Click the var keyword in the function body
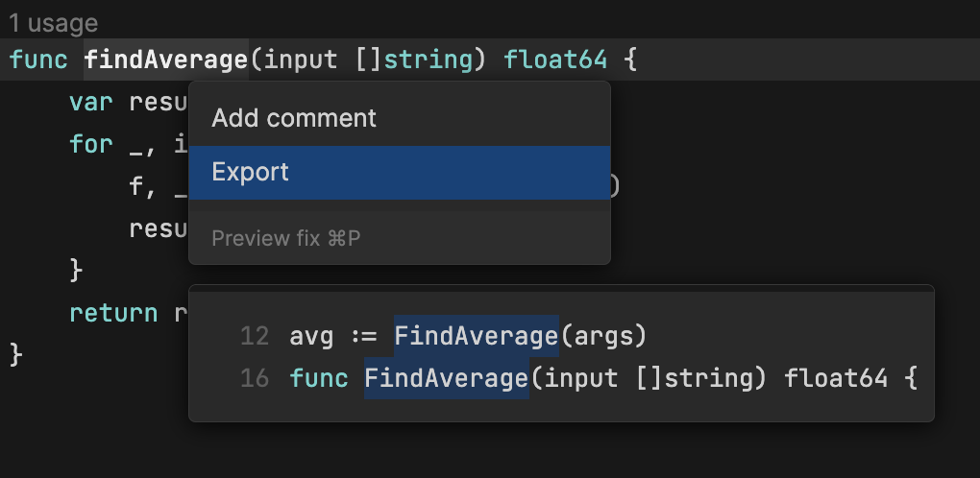The image size is (980, 478). tap(91, 102)
